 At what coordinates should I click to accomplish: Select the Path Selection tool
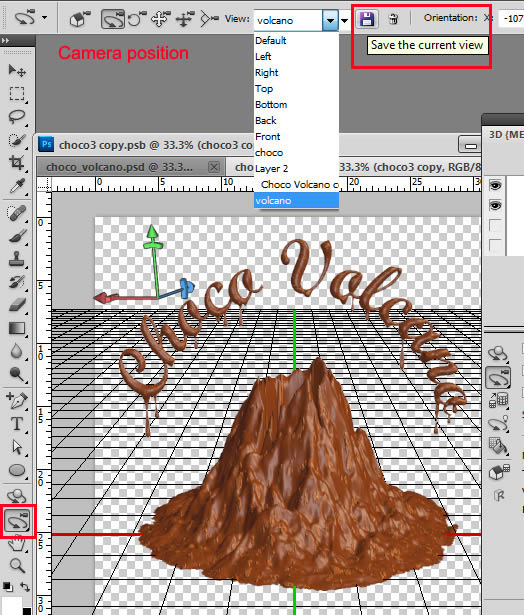click(x=17, y=447)
